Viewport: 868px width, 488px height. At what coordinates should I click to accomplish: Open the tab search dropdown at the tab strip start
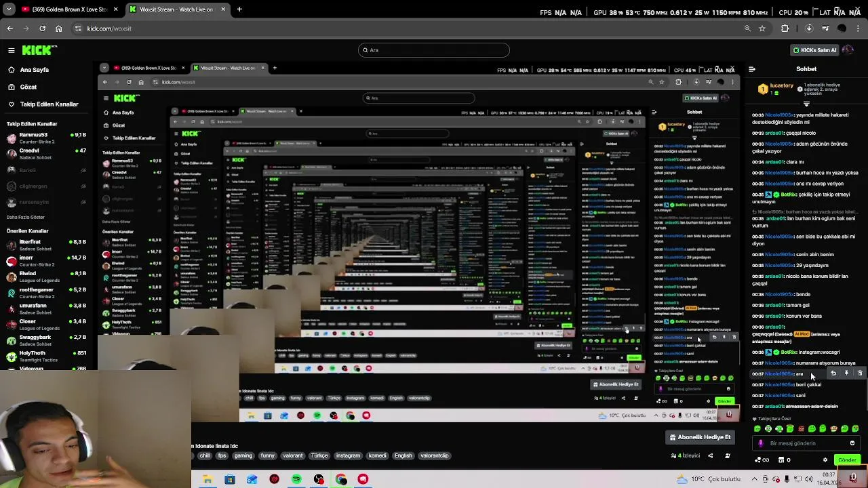tap(9, 9)
